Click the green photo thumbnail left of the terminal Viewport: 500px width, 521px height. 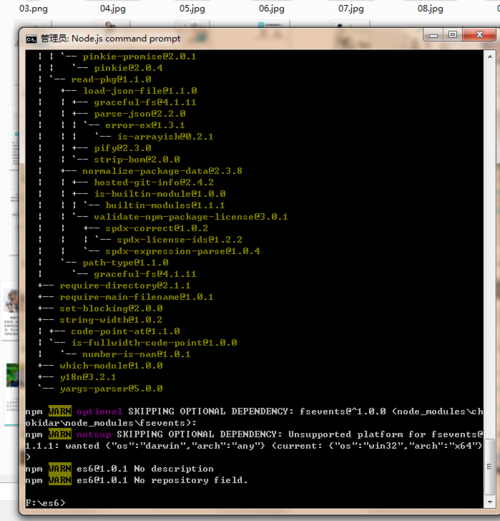point(12,375)
